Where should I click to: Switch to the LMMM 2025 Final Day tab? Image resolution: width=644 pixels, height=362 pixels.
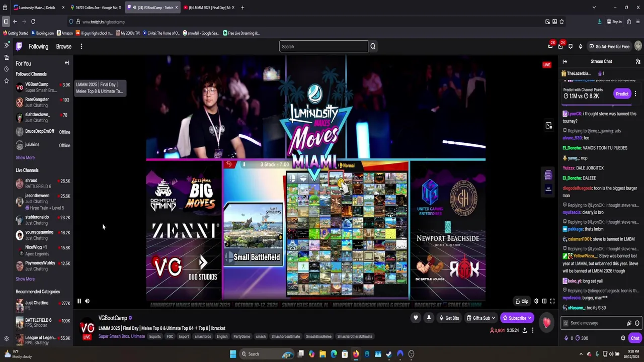209,8
